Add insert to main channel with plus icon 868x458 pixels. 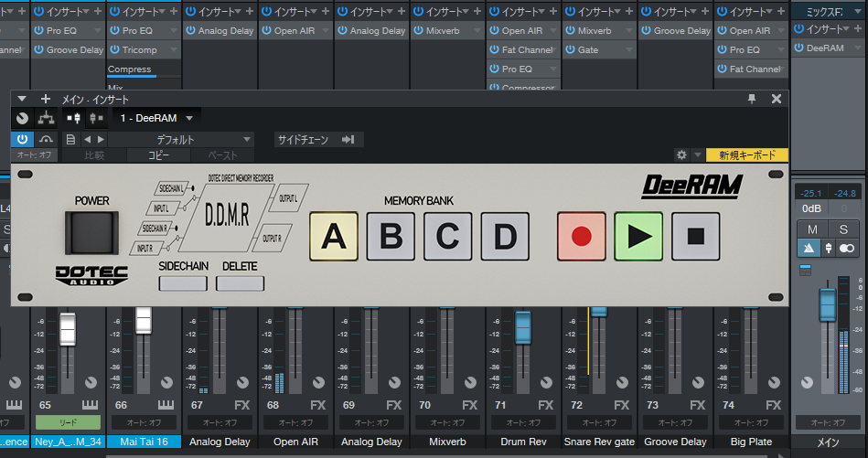coord(859,28)
